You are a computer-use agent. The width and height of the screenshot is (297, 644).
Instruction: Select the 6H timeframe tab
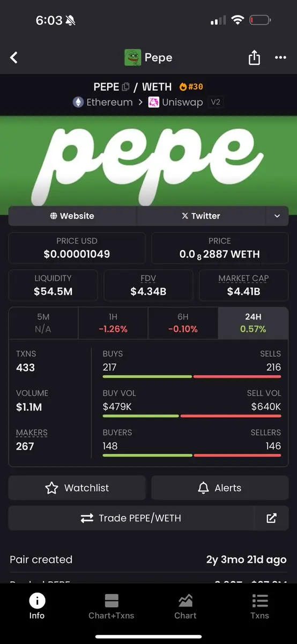pyautogui.click(x=183, y=323)
